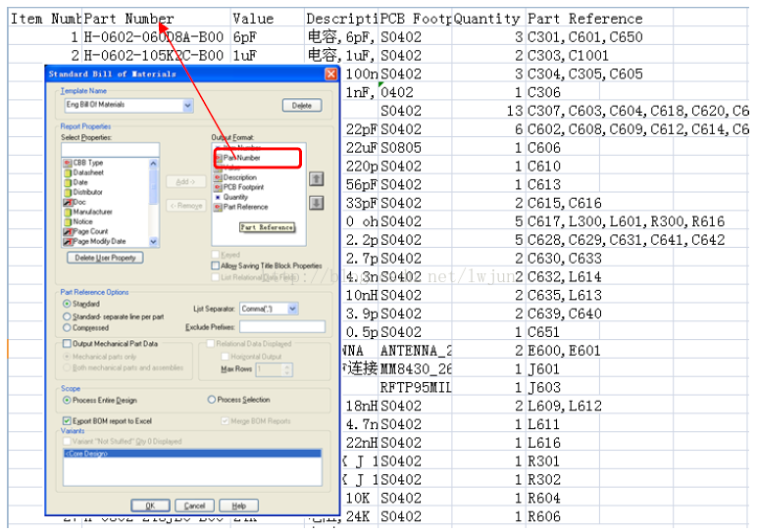Toggle Allow Saving Title Block Properties
This screenshot has height=532, width=757.
[x=216, y=266]
